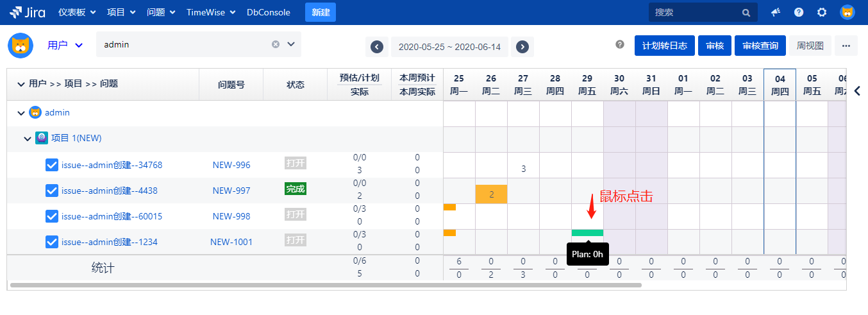868x315 pixels.
Task: Uncheck the issue--admin创建--34768 checkbox
Action: click(52, 165)
